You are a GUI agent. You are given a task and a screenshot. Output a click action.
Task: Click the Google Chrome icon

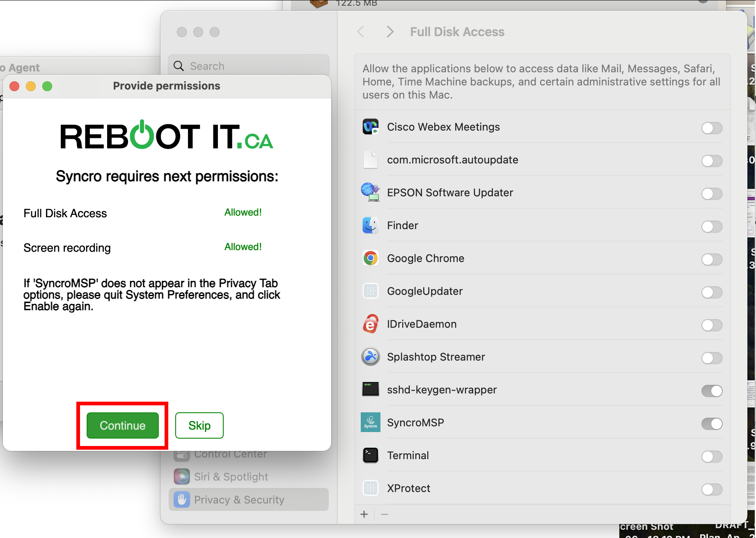(x=371, y=258)
